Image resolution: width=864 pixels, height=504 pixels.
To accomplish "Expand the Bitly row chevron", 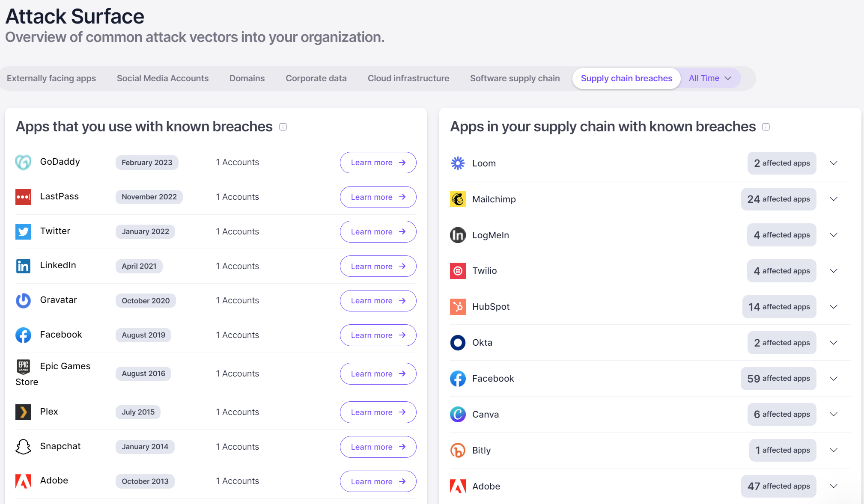I will pos(834,450).
